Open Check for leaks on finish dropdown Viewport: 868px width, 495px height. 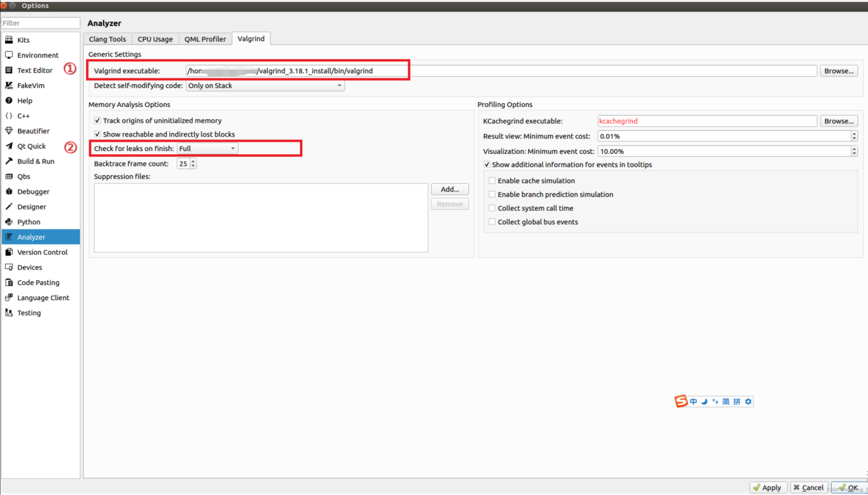point(207,148)
